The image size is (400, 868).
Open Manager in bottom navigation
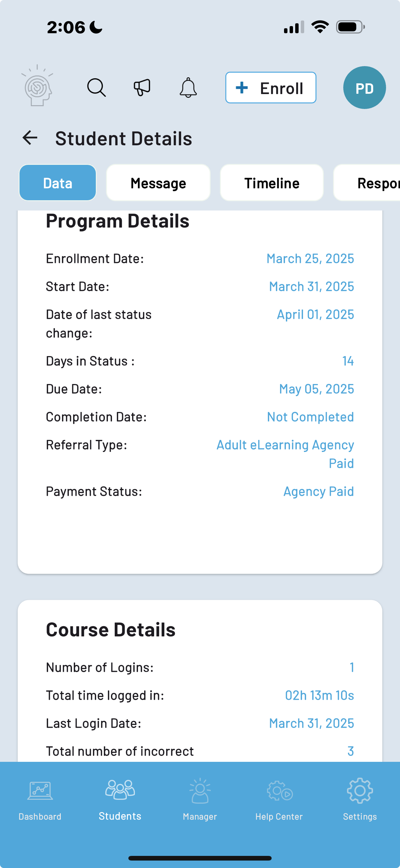click(200, 798)
